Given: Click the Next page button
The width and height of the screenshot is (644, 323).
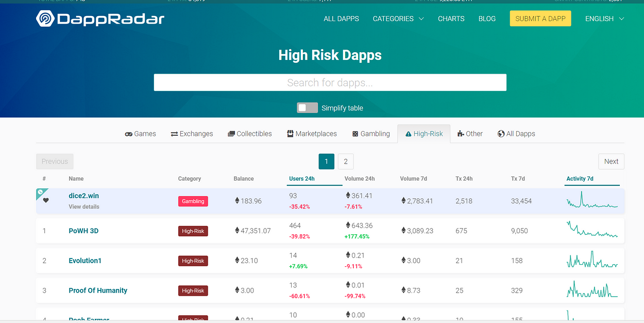Looking at the screenshot, I should click(611, 161).
